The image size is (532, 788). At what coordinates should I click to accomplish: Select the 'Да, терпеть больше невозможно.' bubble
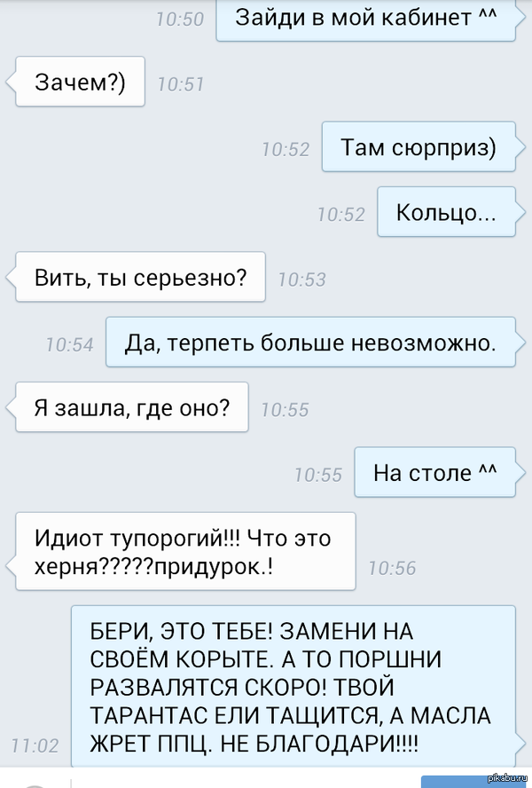pyautogui.click(x=310, y=342)
